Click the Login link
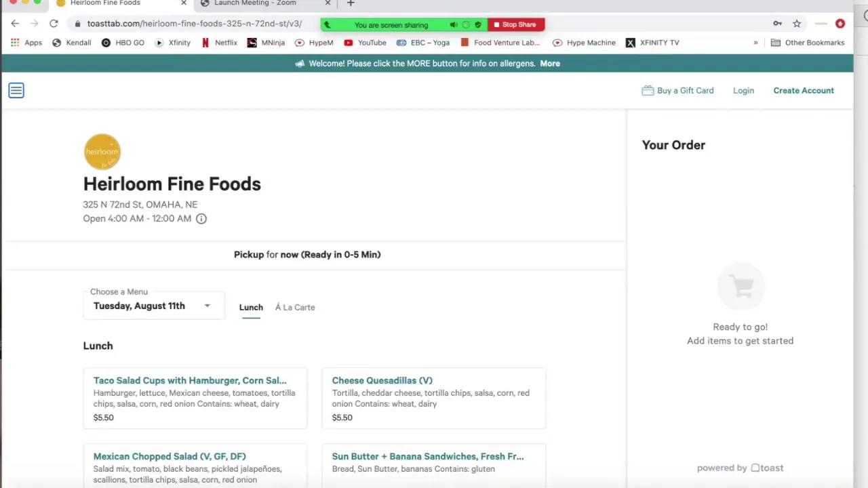 coord(743,91)
